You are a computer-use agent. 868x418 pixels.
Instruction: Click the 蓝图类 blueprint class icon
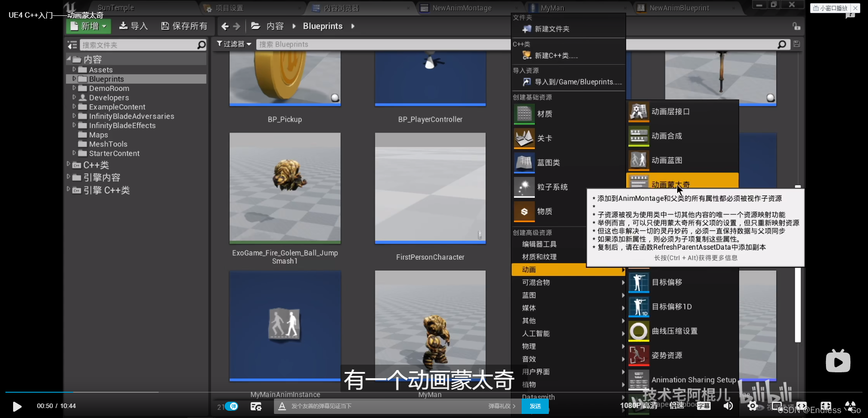tap(524, 163)
